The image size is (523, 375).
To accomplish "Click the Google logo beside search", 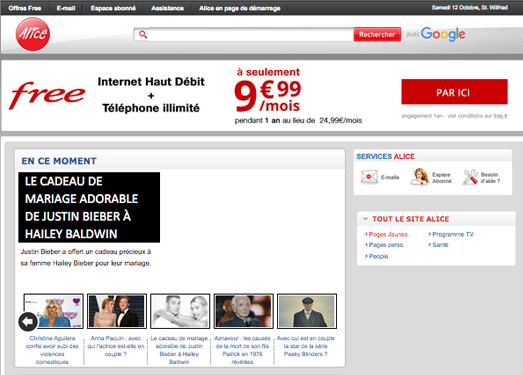I will pyautogui.click(x=443, y=34).
